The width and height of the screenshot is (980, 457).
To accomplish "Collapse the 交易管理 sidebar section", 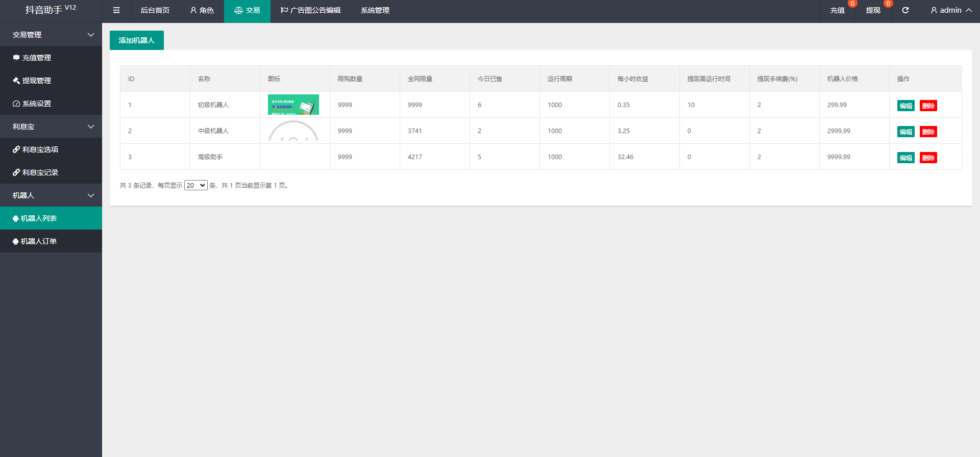I will tap(51, 35).
